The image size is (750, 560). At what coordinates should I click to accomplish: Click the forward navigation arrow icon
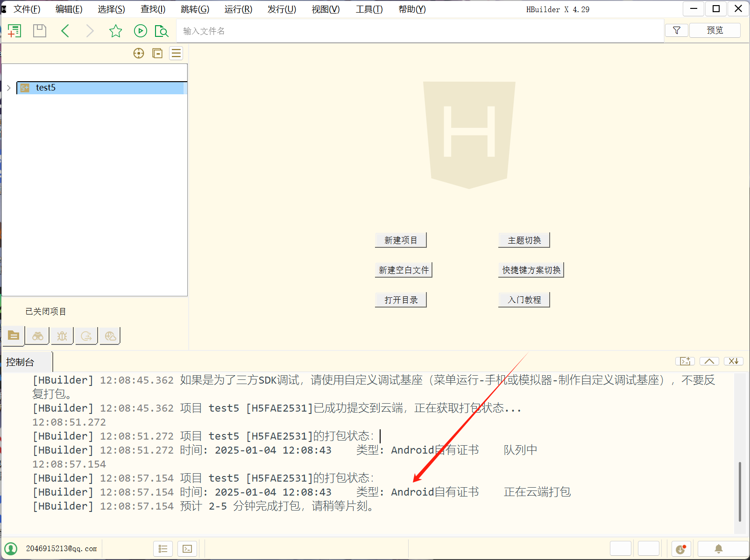click(x=90, y=31)
